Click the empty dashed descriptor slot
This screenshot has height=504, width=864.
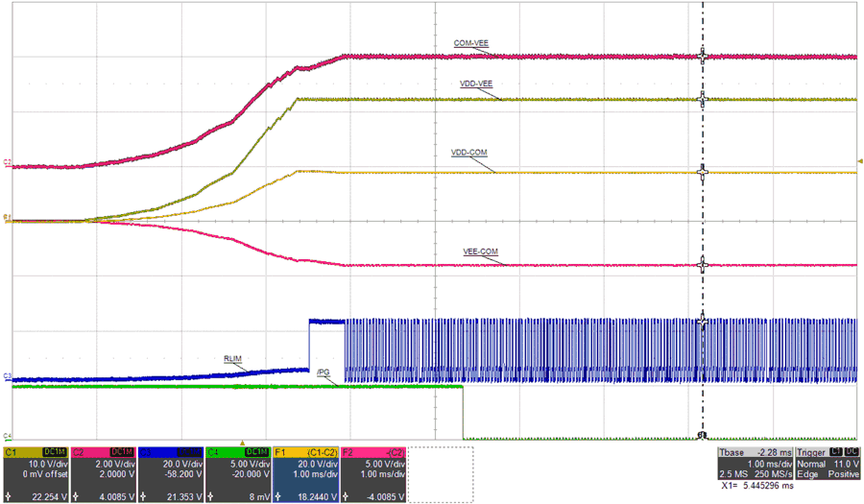click(441, 474)
